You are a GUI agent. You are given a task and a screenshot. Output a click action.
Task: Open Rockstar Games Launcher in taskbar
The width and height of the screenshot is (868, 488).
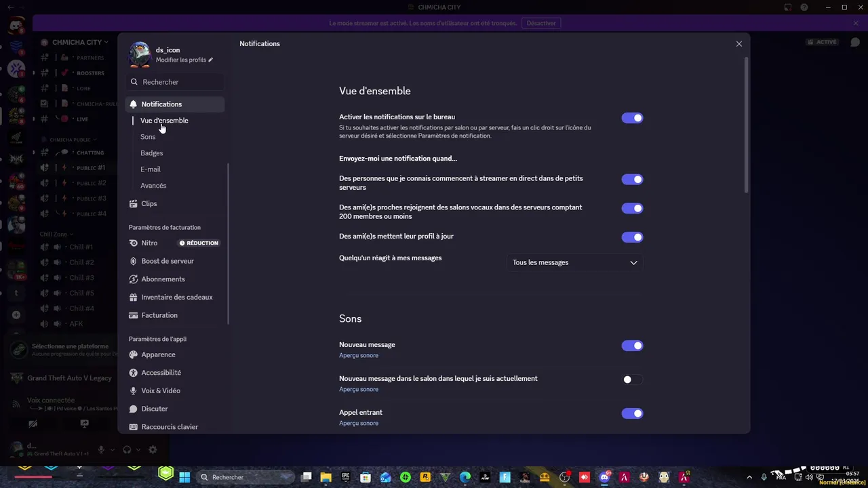click(425, 477)
